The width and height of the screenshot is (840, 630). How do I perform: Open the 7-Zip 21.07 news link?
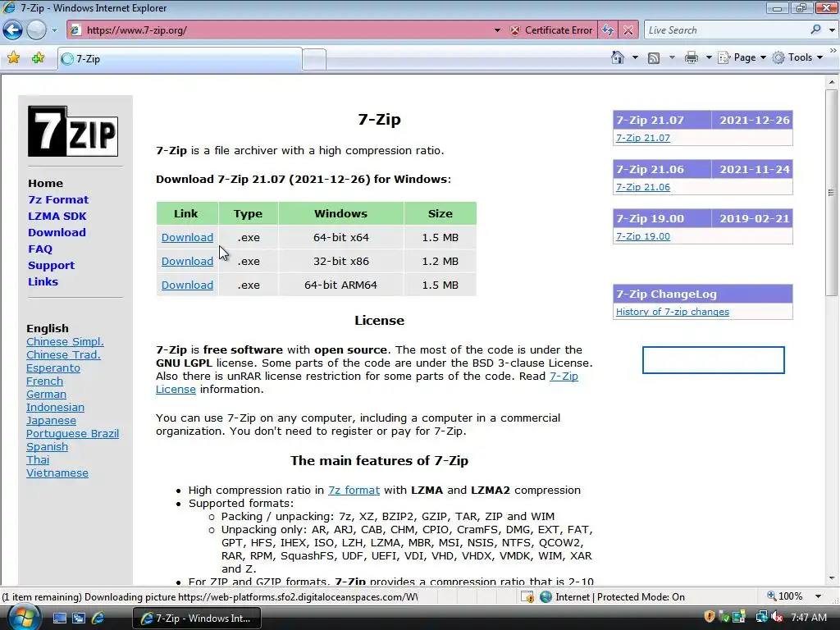pos(643,138)
